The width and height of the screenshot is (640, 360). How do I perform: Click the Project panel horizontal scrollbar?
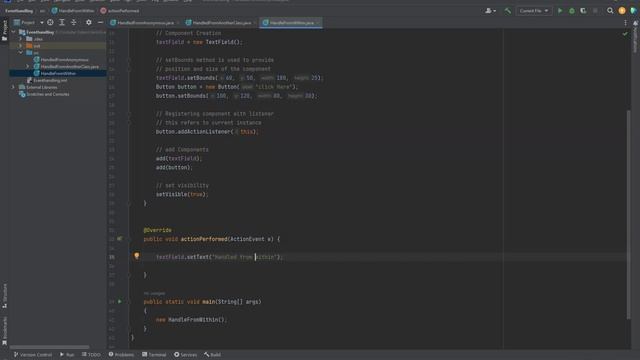49,347
